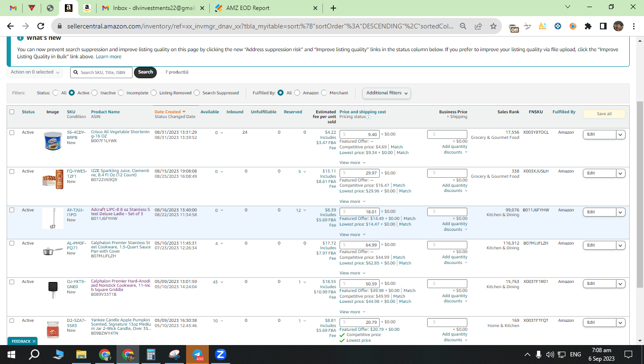Viewport: 644px width, 364px height.
Task: Click the Amazon Scout extension icon
Action: [543, 27]
